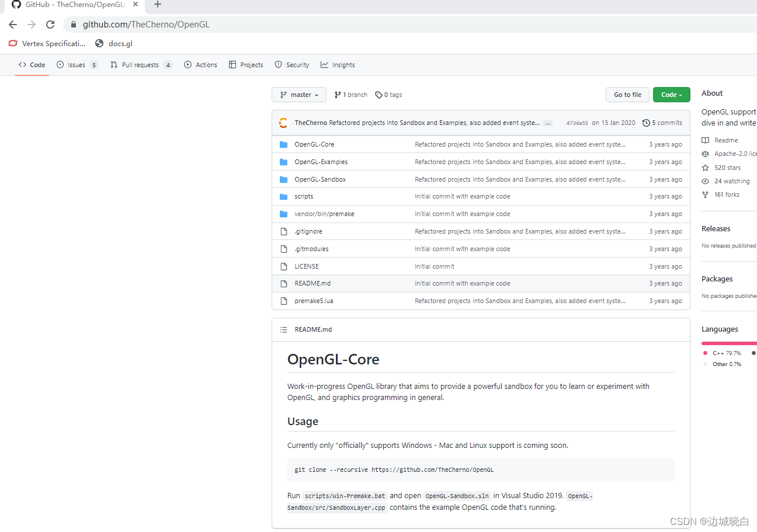Click the vendor/bin/premake folder icon
Screen dimensions: 757x532
click(284, 214)
